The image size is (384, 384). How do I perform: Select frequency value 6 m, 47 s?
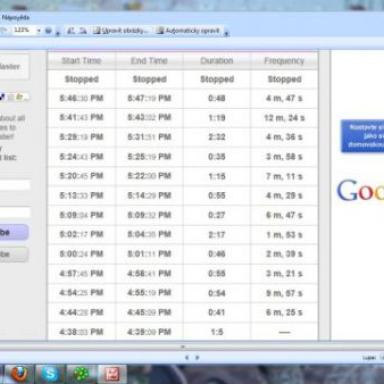[284, 215]
